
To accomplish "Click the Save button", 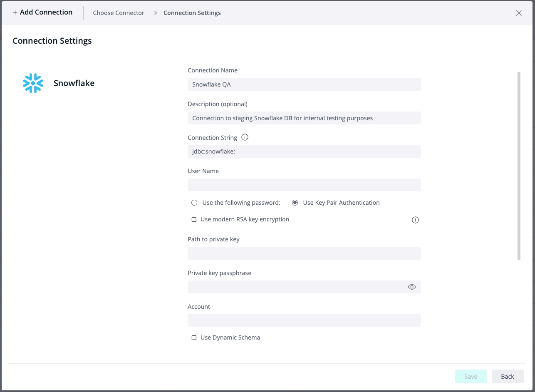I will coord(471,376).
